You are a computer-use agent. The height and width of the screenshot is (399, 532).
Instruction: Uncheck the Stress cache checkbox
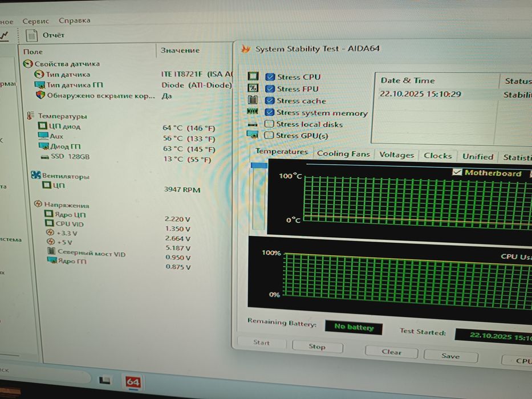pyautogui.click(x=270, y=101)
